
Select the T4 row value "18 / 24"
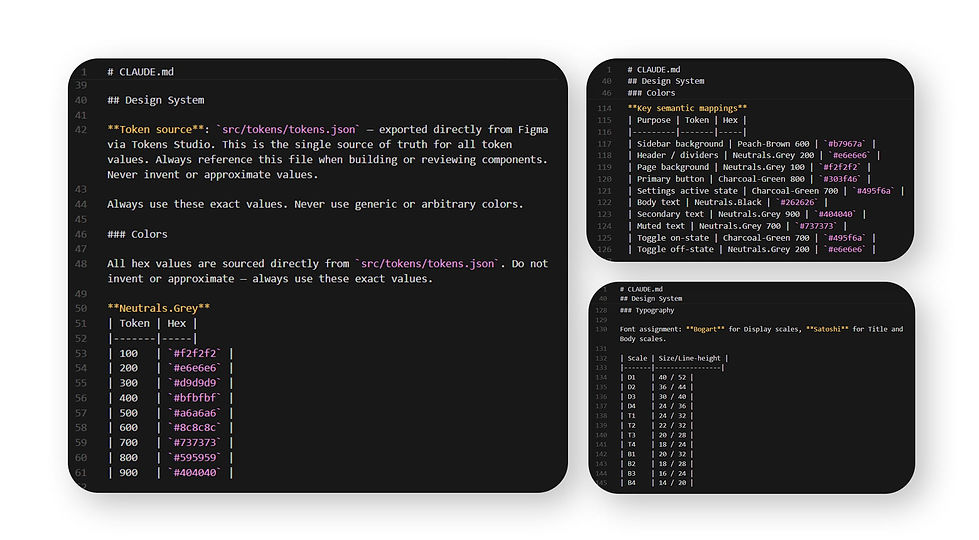point(672,445)
